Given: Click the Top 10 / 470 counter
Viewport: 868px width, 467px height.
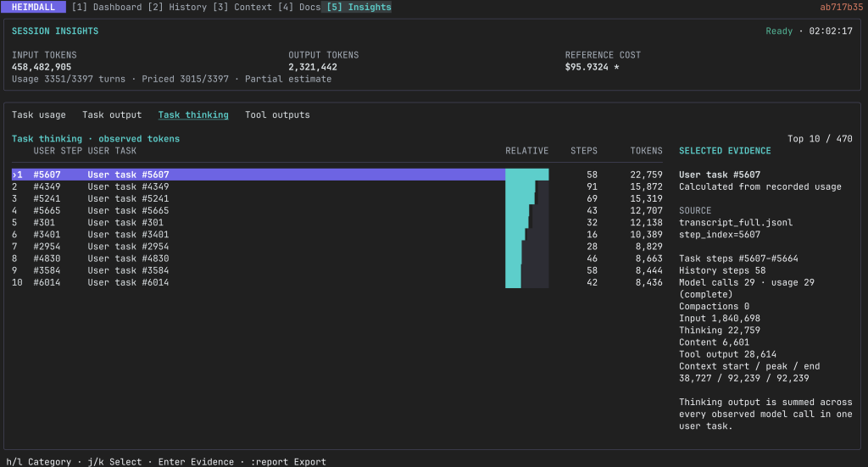Looking at the screenshot, I should (x=820, y=139).
